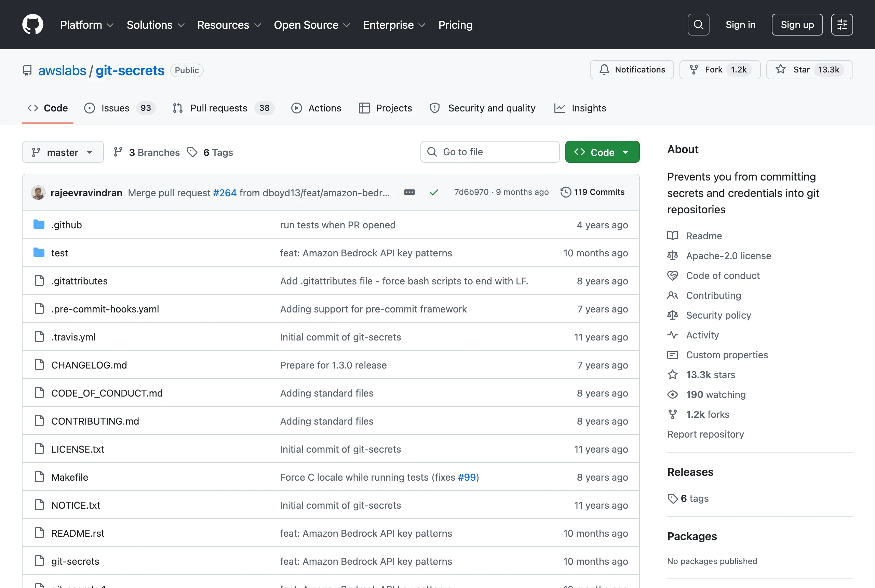Open the awslabs organization link
Viewport: 875px width, 588px height.
point(62,70)
